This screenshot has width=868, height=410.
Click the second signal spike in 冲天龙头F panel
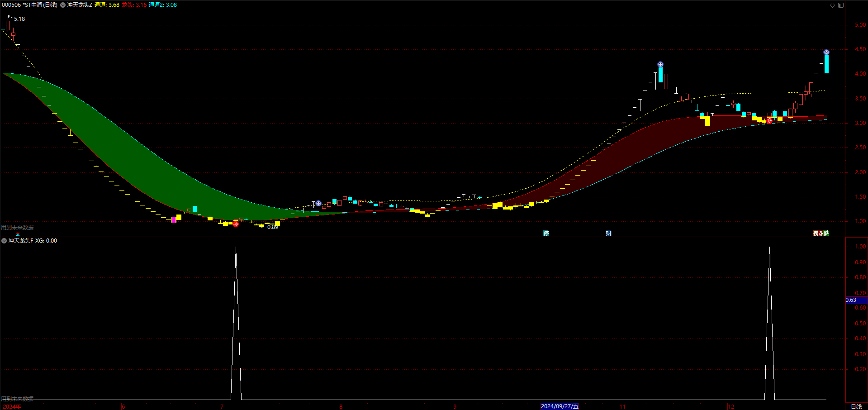[x=769, y=323]
